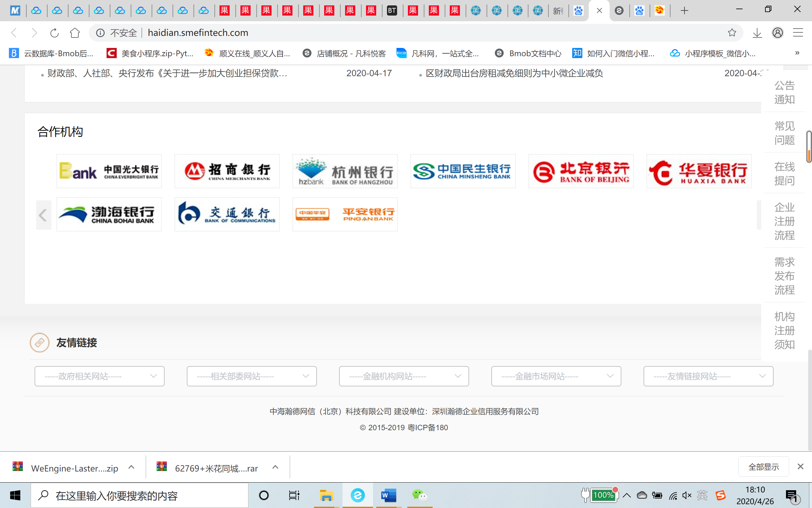
Task: Switch to the BT tab
Action: [392, 11]
